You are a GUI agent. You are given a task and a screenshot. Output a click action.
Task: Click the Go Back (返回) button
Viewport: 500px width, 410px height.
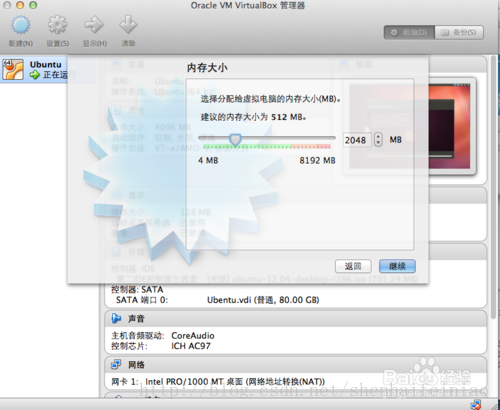(x=353, y=266)
